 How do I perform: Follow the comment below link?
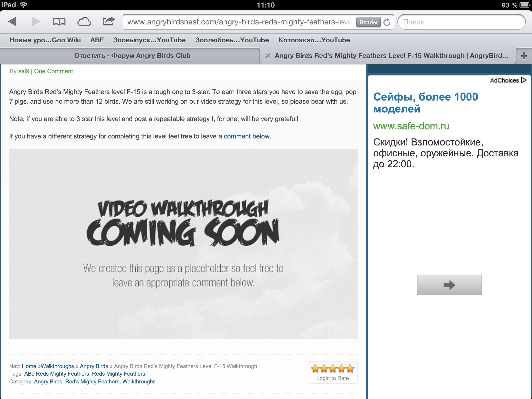247,136
